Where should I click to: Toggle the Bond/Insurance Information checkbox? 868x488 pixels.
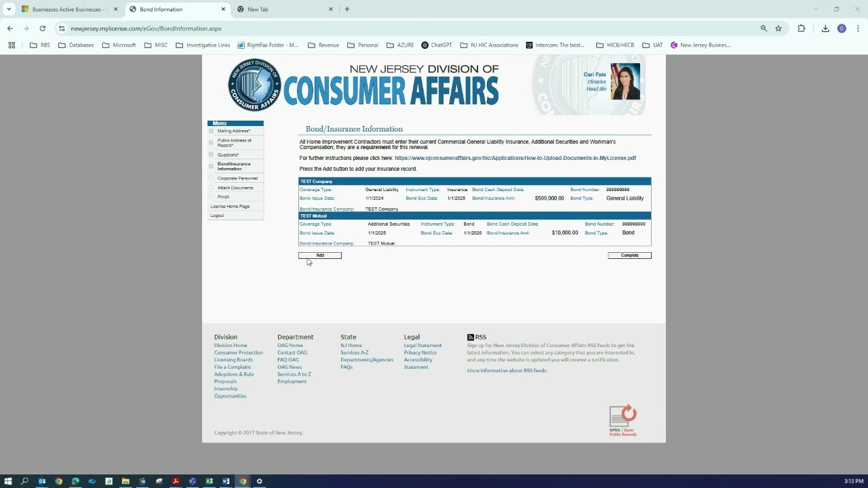coord(212,166)
